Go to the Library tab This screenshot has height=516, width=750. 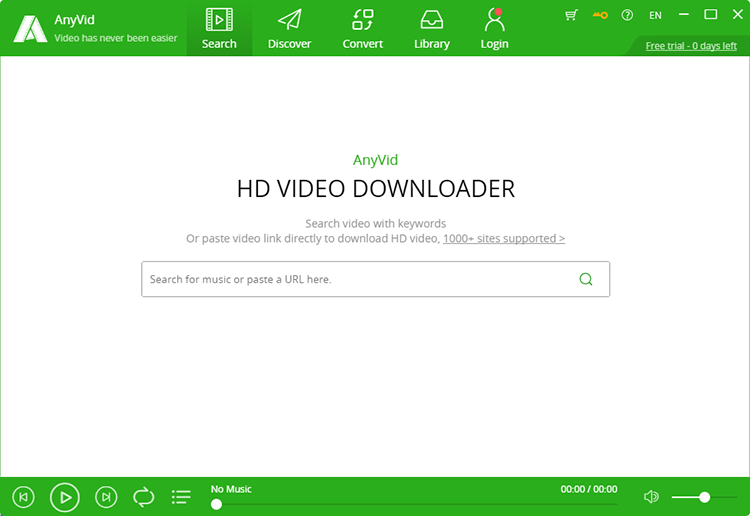(x=431, y=29)
